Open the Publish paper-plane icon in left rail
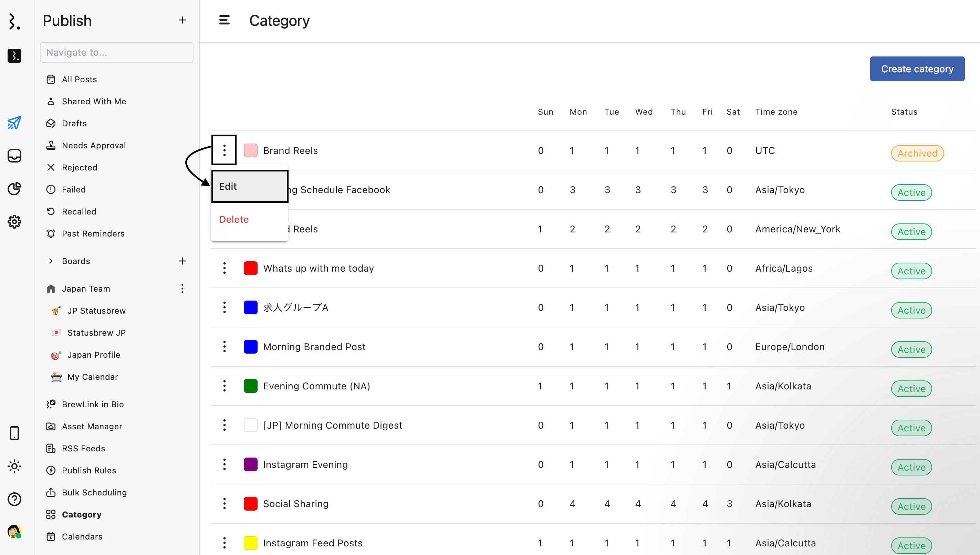980x555 pixels. pos(14,123)
